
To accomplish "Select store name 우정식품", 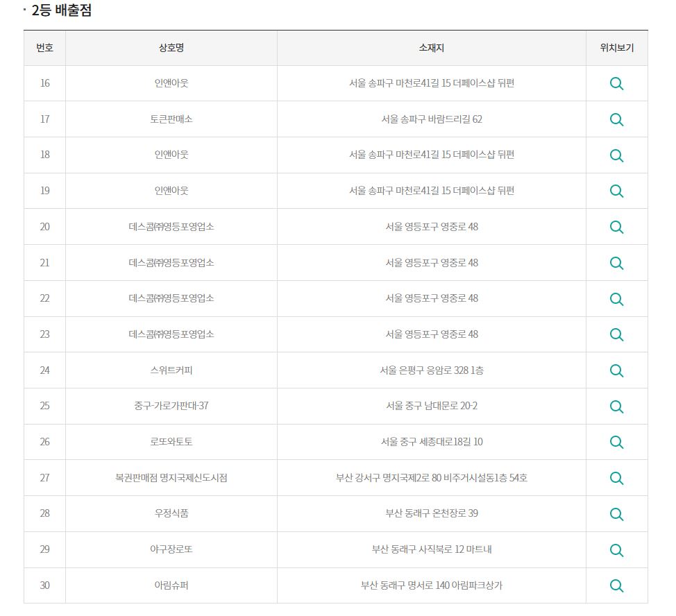I will (x=171, y=513).
